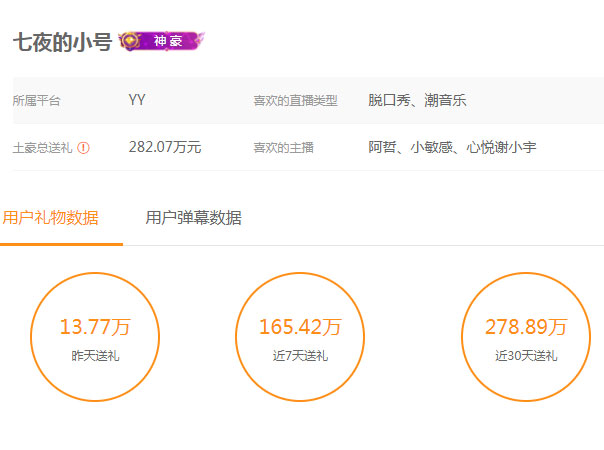Select the 近30天送礼 caption
604x450 pixels.
coord(526,356)
